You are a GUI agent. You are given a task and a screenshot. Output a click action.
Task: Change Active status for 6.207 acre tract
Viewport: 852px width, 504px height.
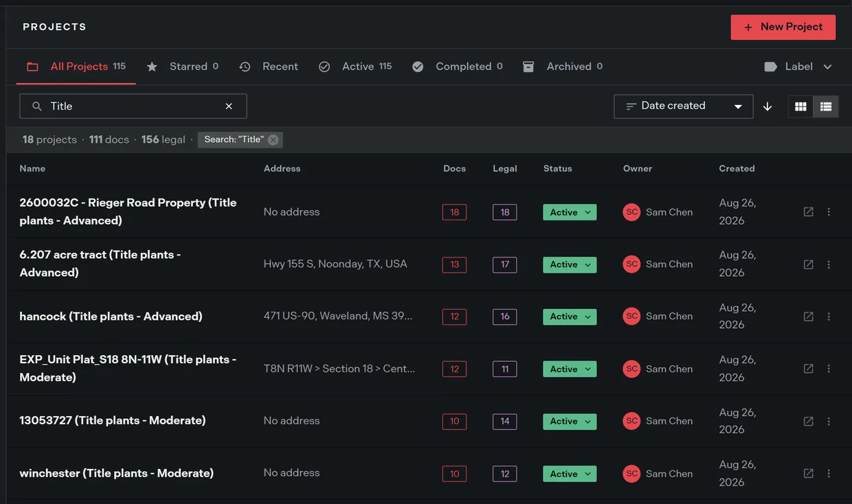click(570, 264)
